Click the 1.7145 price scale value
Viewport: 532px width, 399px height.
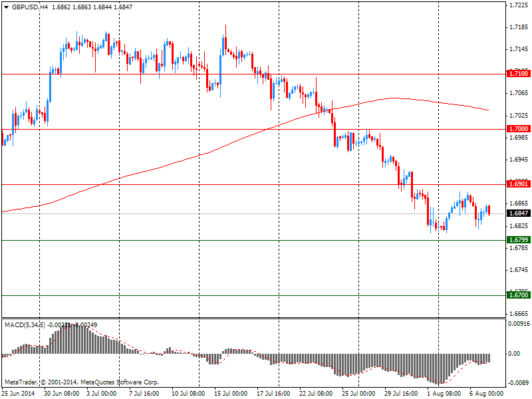point(519,49)
